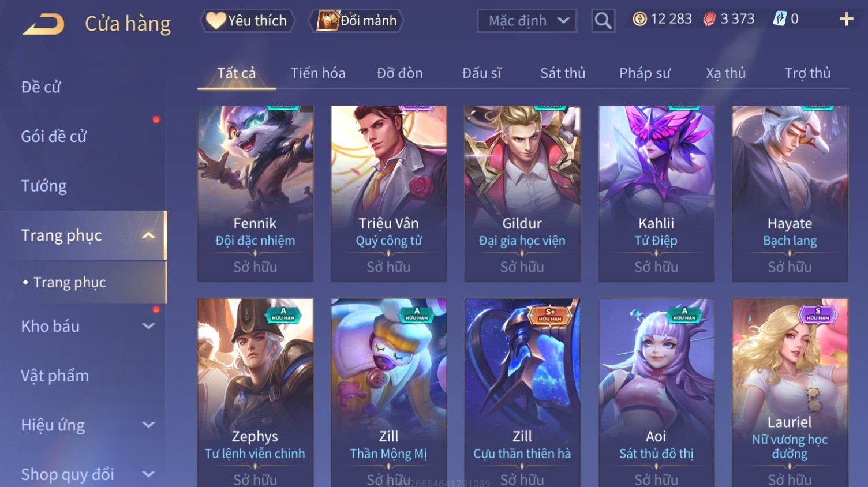Tap the red gem currency icon
Image resolution: width=868 pixels, height=487 pixels.
tap(709, 19)
